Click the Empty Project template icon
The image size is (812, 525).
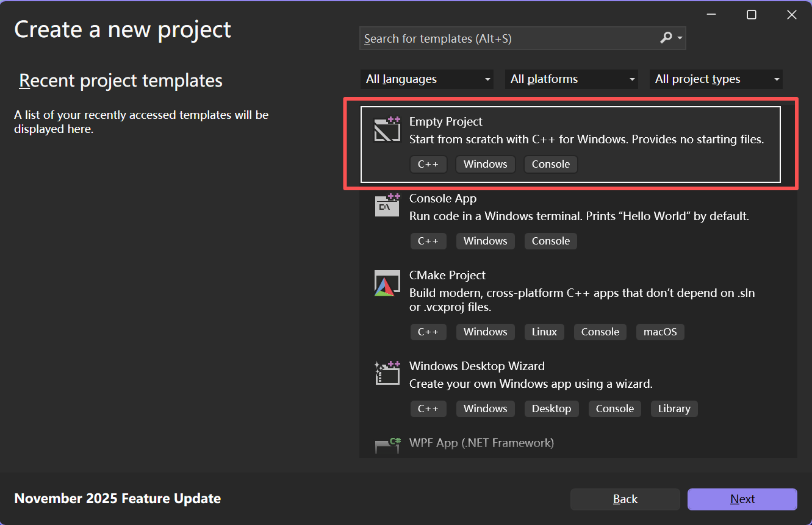click(x=387, y=129)
